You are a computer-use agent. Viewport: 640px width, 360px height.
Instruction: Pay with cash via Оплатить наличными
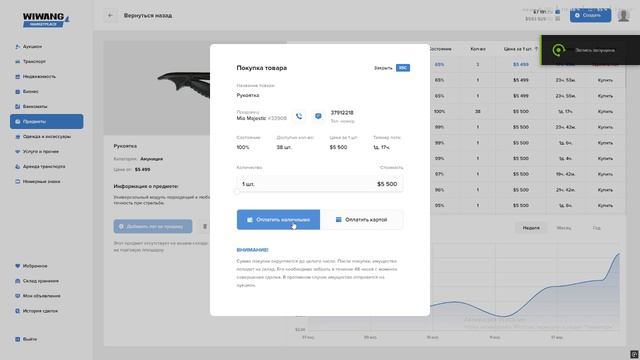278,220
